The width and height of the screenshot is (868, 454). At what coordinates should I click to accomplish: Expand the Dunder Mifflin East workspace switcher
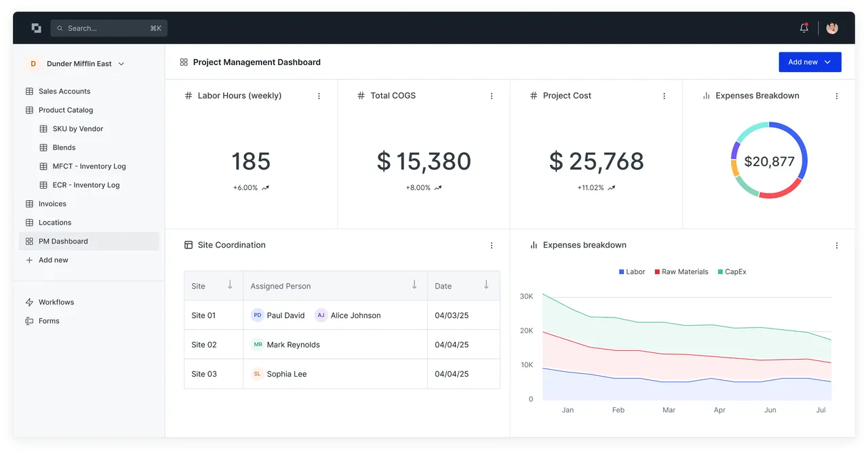(75, 64)
